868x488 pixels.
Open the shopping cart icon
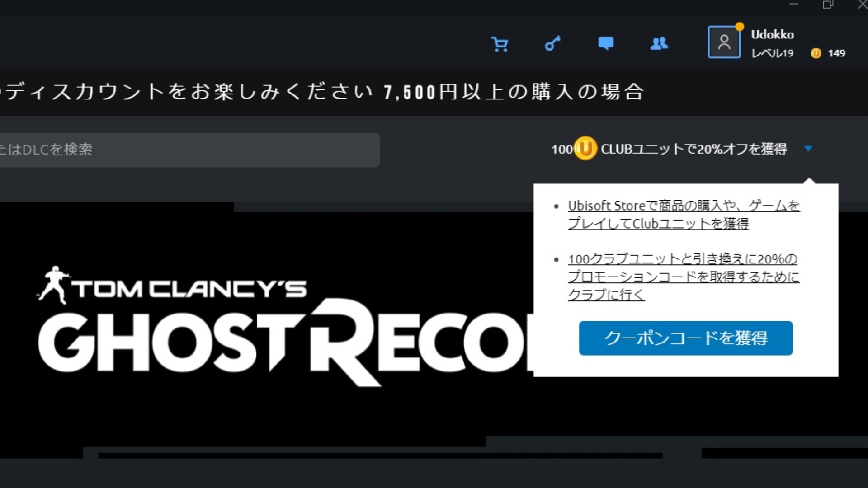coord(500,44)
